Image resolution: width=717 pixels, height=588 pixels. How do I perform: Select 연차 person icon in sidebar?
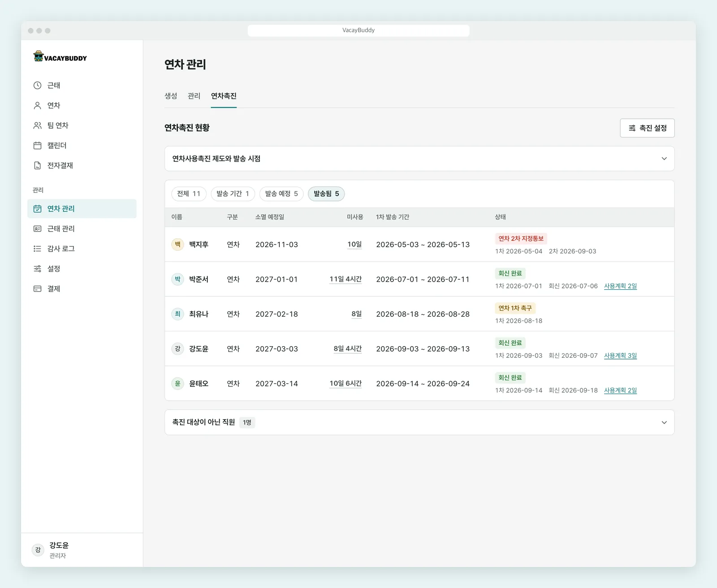point(38,106)
